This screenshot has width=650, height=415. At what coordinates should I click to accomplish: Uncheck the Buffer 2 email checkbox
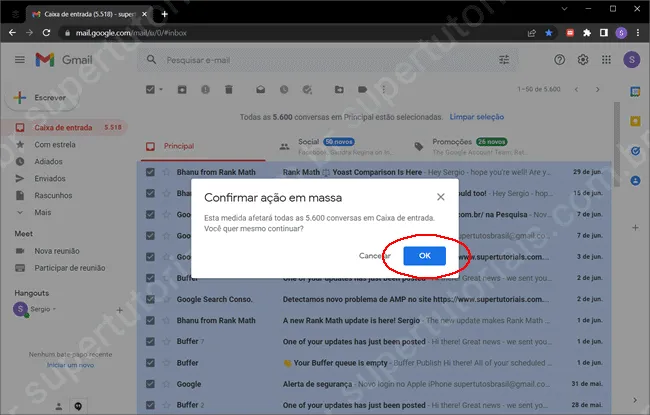coord(150,405)
